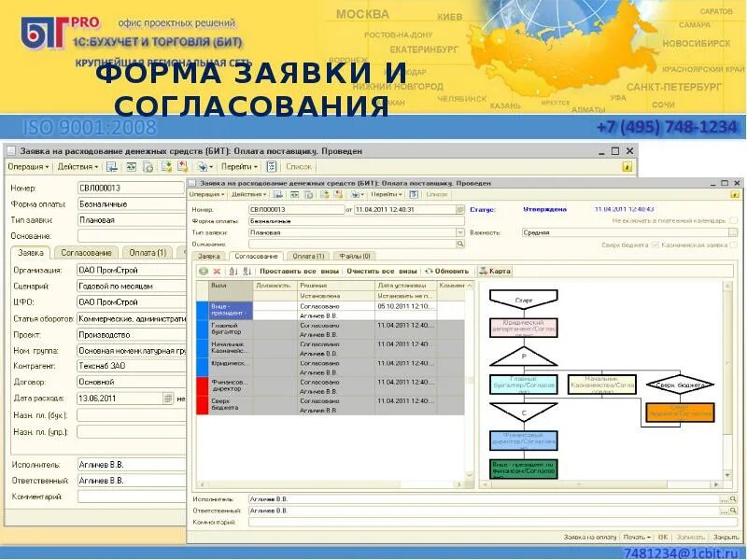Open the Файлы (0) tab
Viewport: 747px width, 560px height.
356,255
